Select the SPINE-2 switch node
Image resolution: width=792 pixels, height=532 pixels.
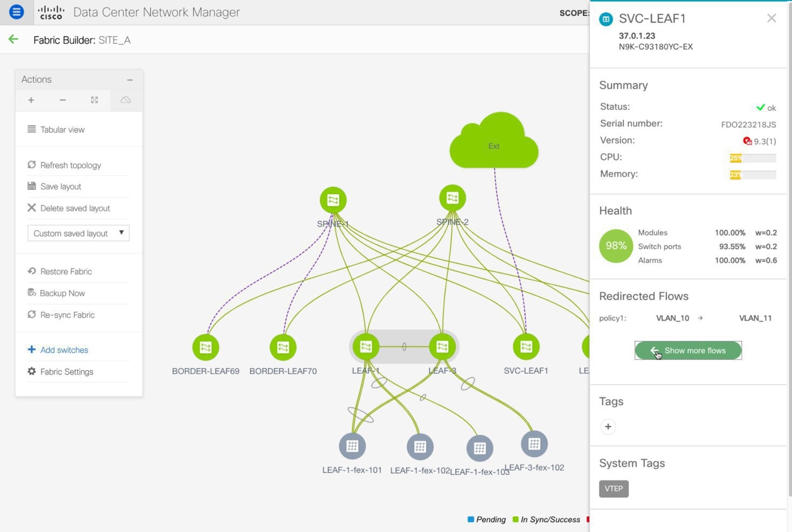[452, 198]
